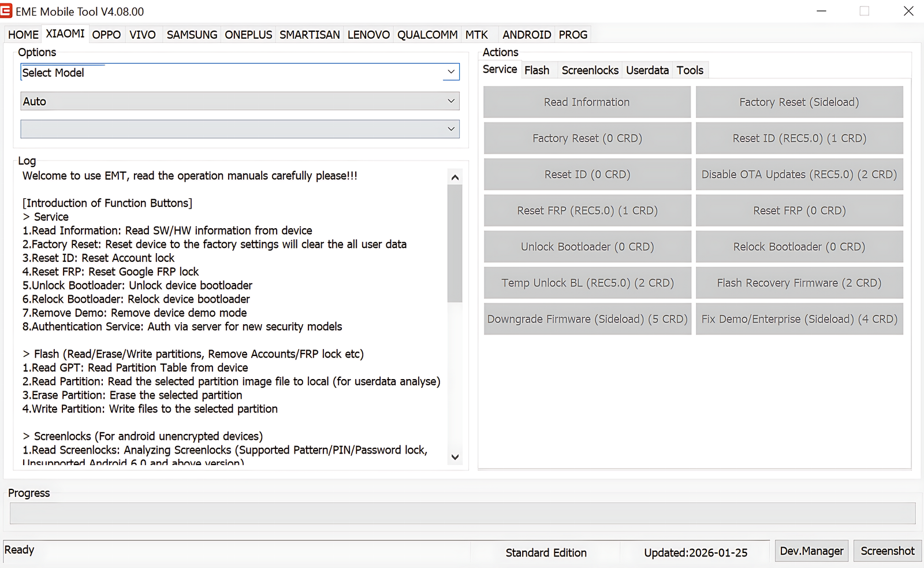This screenshot has height=568, width=924.
Task: Click Read Information
Action: pos(586,102)
